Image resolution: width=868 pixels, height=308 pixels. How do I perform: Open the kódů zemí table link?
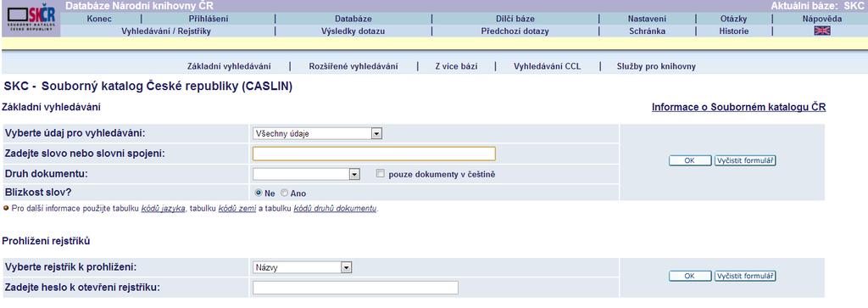point(236,209)
